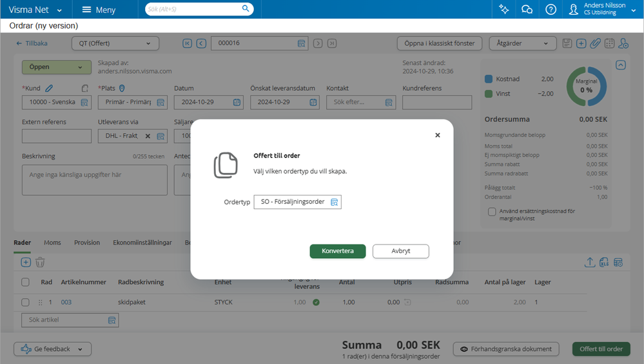Click the save disk icon

pos(567,43)
